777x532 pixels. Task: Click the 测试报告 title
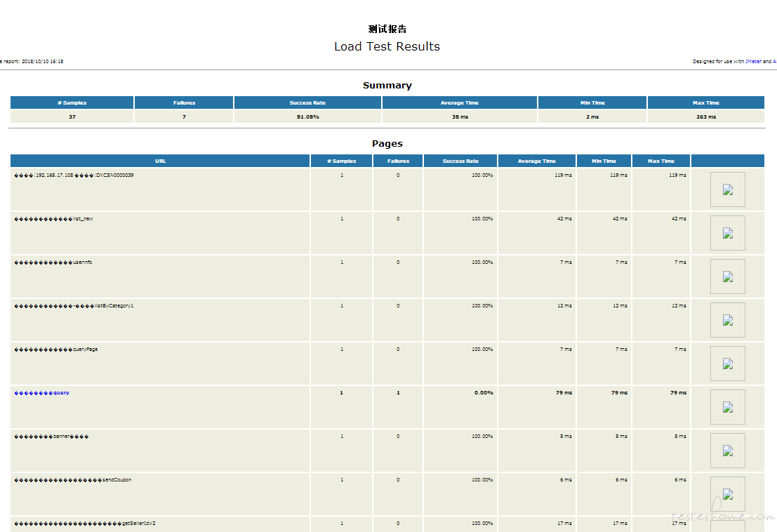click(x=387, y=29)
